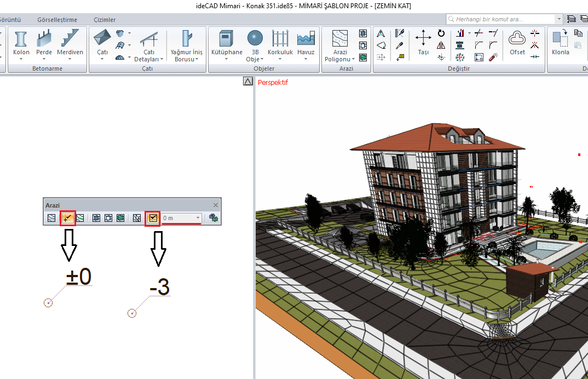Switch to the Görselleştirme tab
Viewport: 588px width, 379px height.
coord(57,20)
